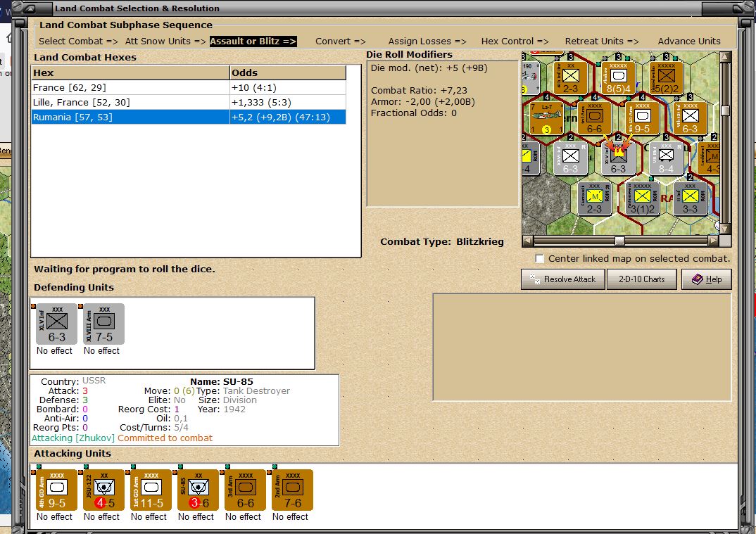
Task: Click the brown 6-6 armor counter on map
Action: pos(595,118)
